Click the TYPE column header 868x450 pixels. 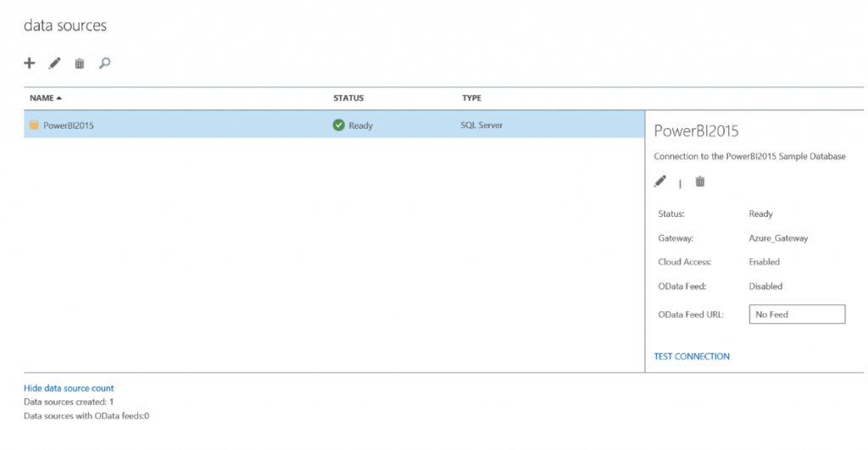471,98
